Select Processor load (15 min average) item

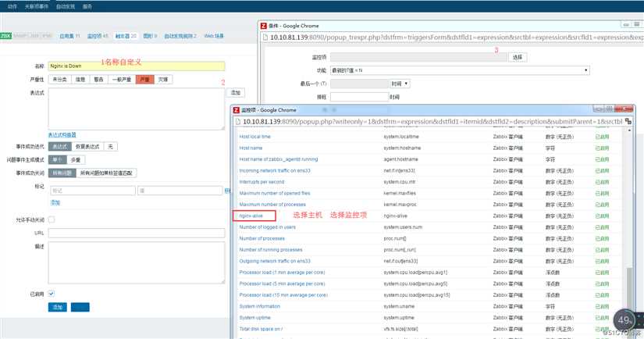point(283,295)
